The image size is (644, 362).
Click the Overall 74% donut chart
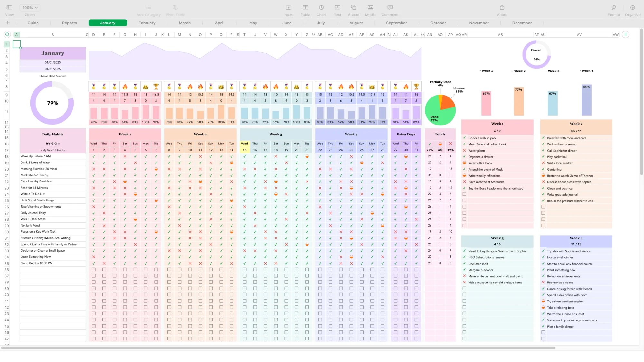(536, 54)
